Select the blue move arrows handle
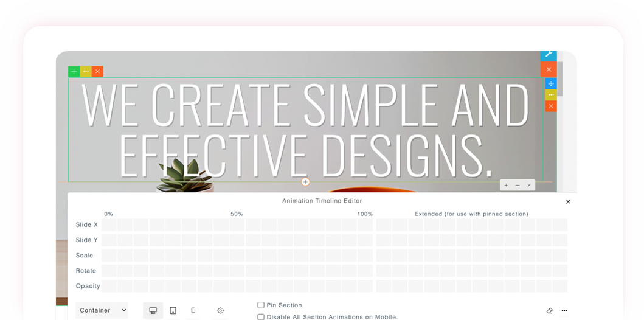 click(x=551, y=83)
